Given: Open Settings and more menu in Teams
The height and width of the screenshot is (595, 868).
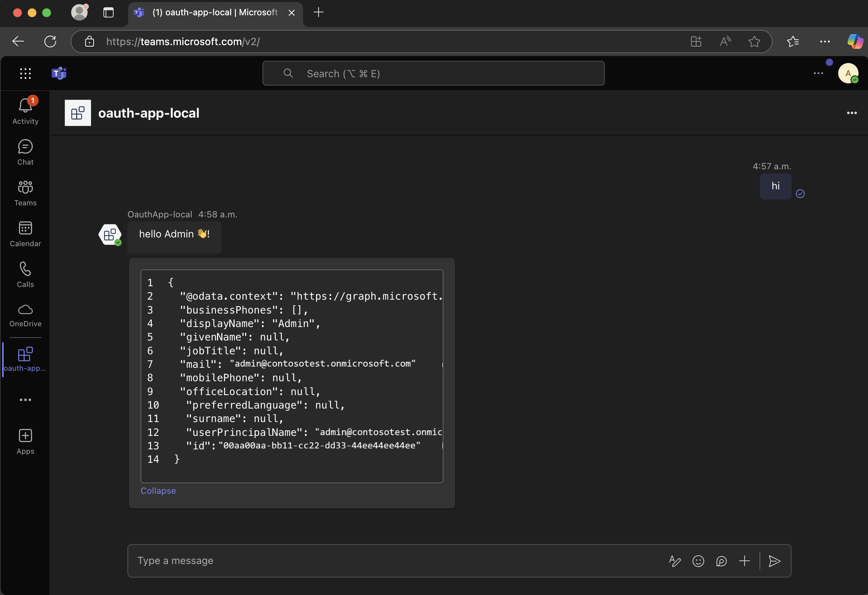Looking at the screenshot, I should pyautogui.click(x=818, y=73).
